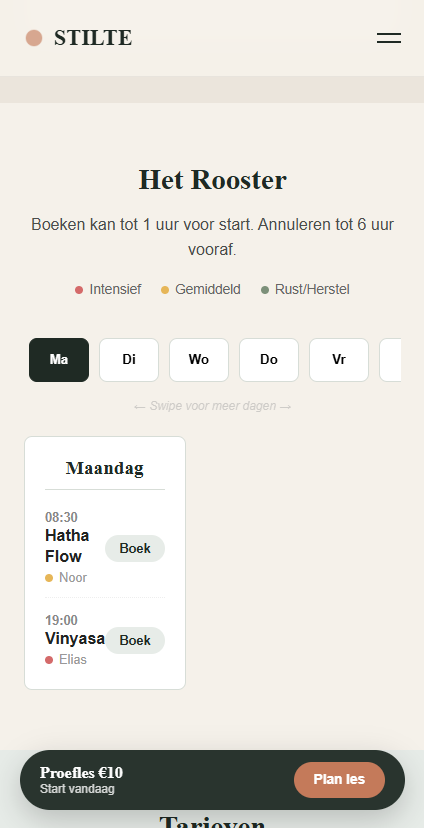The height and width of the screenshot is (828, 424).
Task: Book the Hatha Flow class
Action: pyautogui.click(x=135, y=548)
